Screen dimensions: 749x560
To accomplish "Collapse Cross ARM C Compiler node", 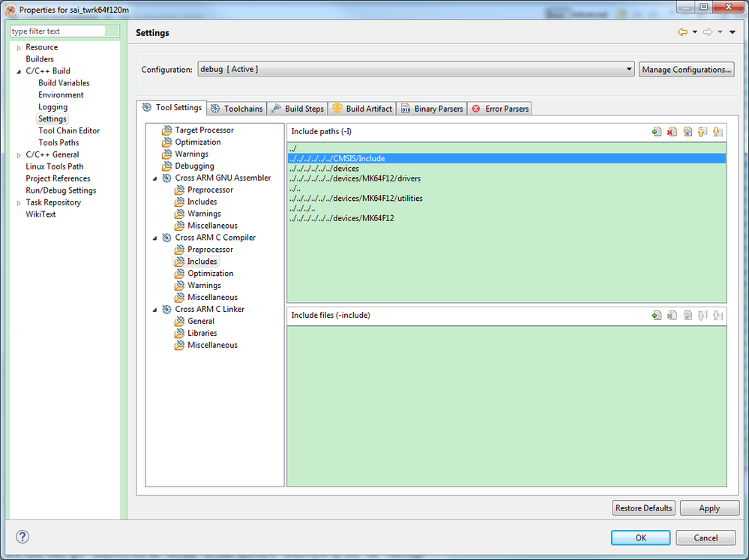I will (x=154, y=238).
